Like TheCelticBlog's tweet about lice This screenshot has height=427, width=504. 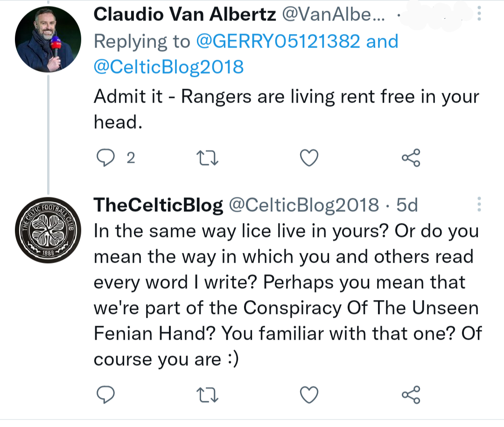coord(309,395)
